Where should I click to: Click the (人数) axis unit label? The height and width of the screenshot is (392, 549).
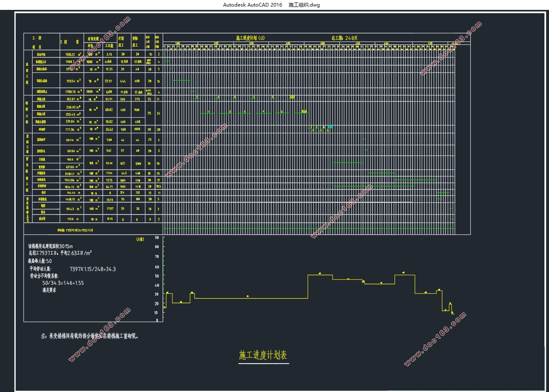(x=140, y=239)
